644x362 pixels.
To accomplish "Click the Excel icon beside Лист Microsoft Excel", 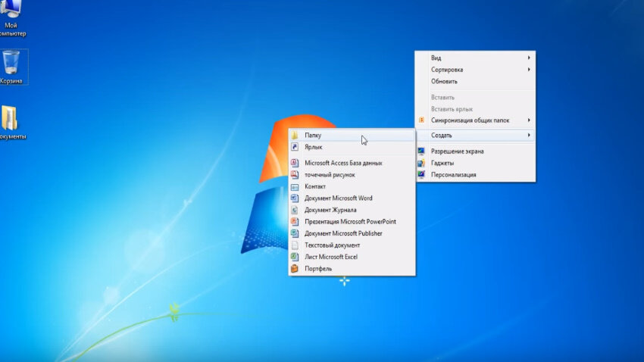I will click(x=295, y=257).
